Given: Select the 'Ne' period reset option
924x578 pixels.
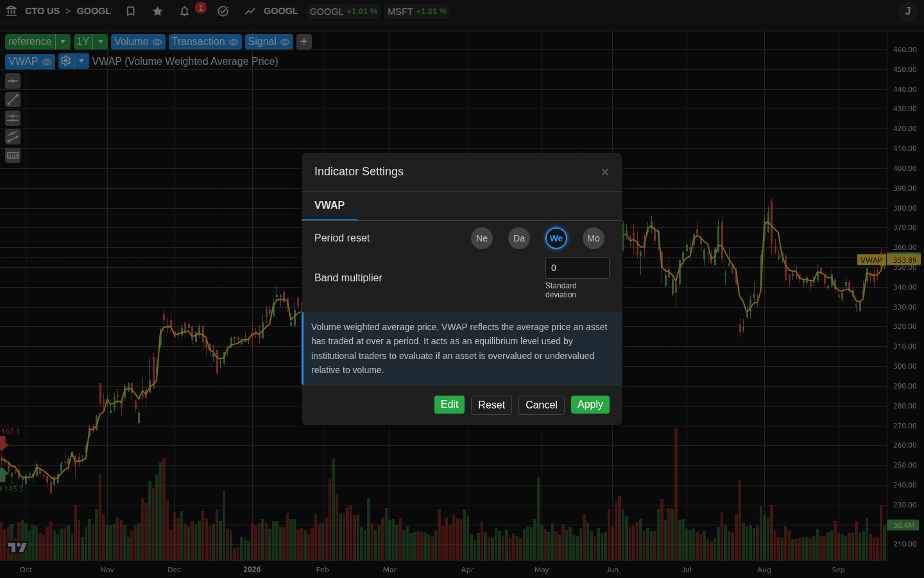Looking at the screenshot, I should (482, 238).
